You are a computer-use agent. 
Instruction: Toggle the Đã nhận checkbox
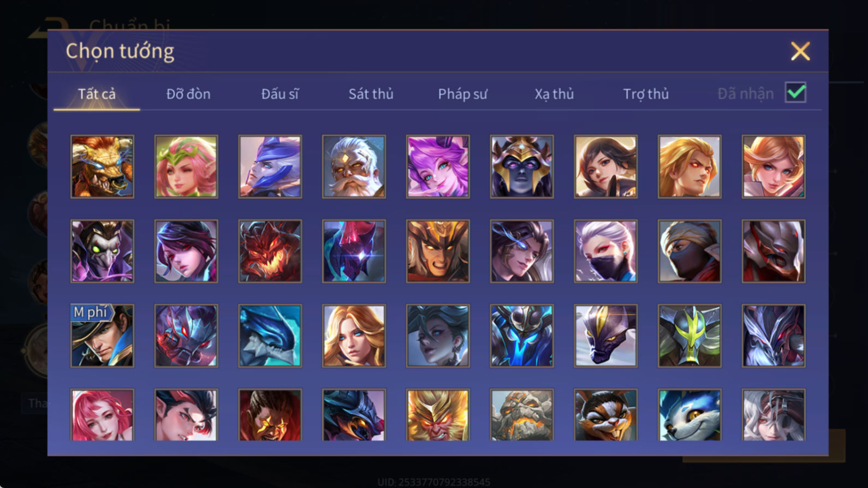[795, 92]
